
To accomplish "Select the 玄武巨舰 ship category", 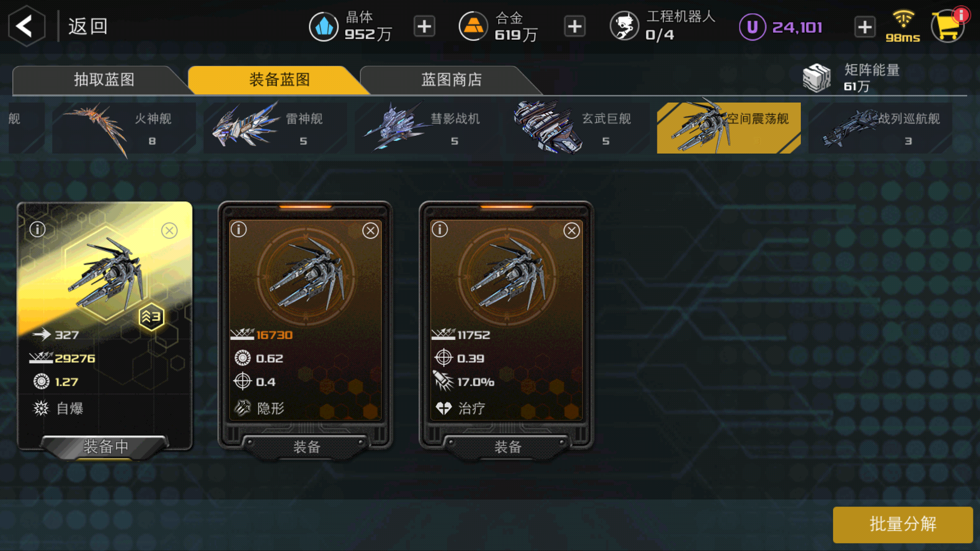I will pos(578,128).
